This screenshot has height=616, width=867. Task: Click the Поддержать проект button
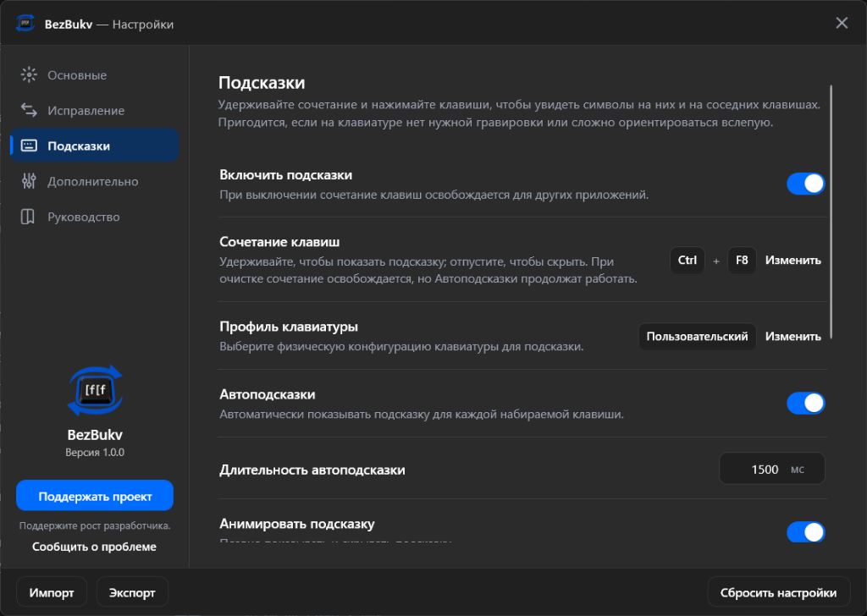pyautogui.click(x=95, y=496)
